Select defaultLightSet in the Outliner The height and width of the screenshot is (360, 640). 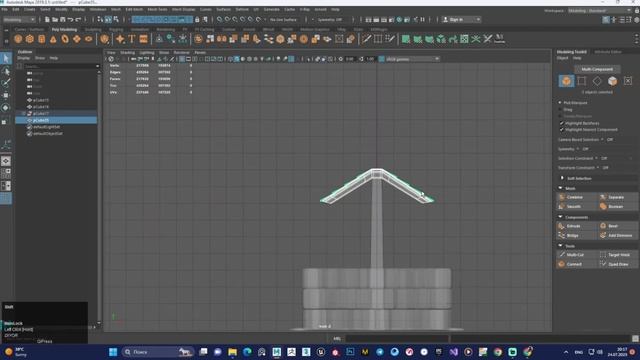coord(47,127)
